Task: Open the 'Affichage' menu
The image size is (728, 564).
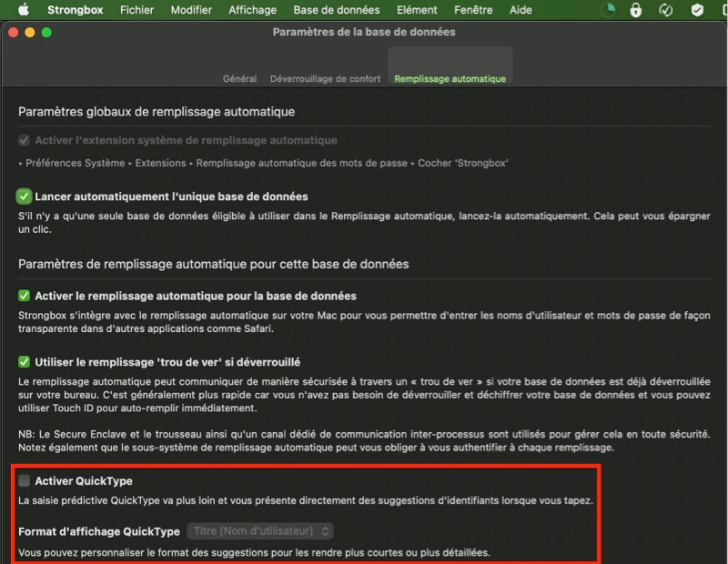Action: pos(252,10)
